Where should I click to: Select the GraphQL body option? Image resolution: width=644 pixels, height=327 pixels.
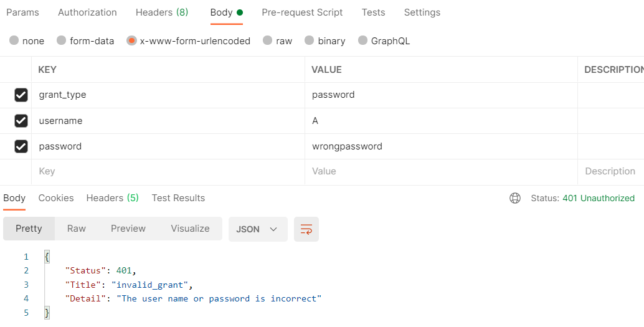pos(363,40)
